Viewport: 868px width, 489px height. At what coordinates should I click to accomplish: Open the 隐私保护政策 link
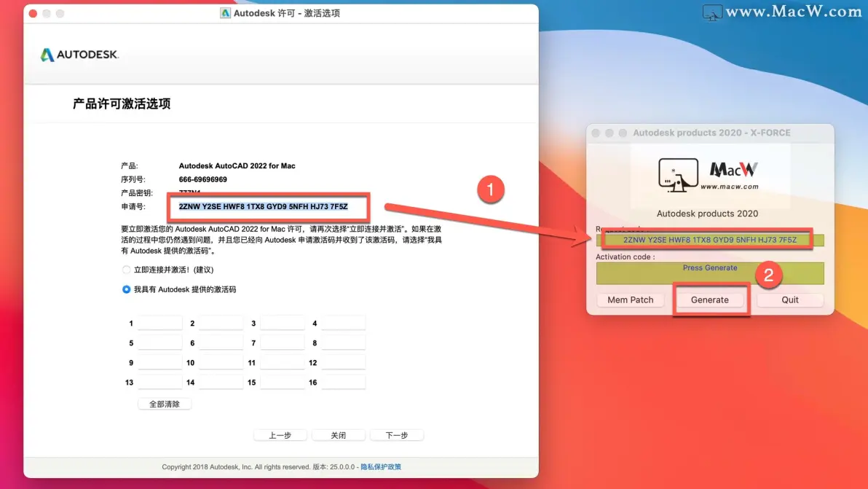click(x=381, y=467)
